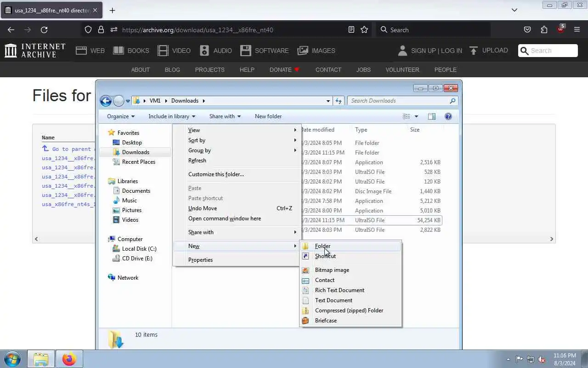Image resolution: width=588 pixels, height=368 pixels.
Task: Open Firefox extensions puzzle icon
Action: pyautogui.click(x=544, y=30)
